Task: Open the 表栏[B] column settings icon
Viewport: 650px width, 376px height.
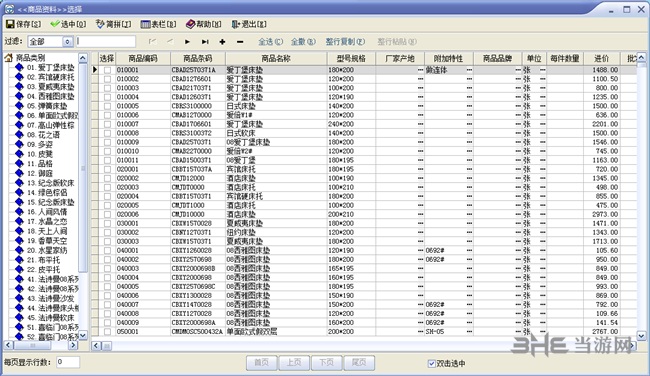Action: tap(145, 24)
